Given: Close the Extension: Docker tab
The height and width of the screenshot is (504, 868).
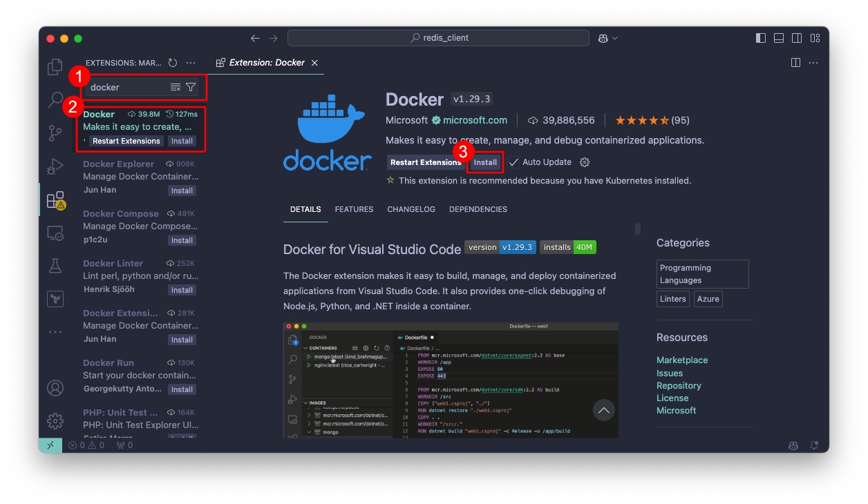Looking at the screenshot, I should [x=314, y=63].
